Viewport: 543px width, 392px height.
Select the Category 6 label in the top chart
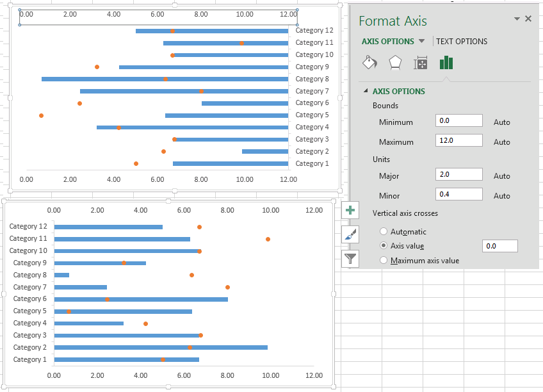312,103
